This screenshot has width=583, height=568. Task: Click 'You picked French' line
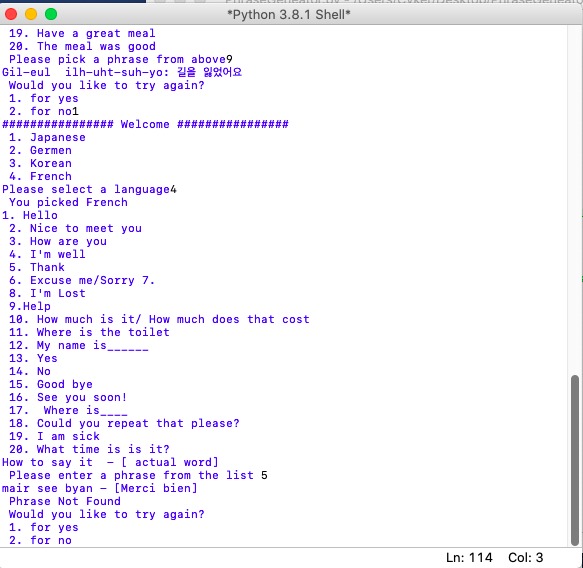[68, 202]
